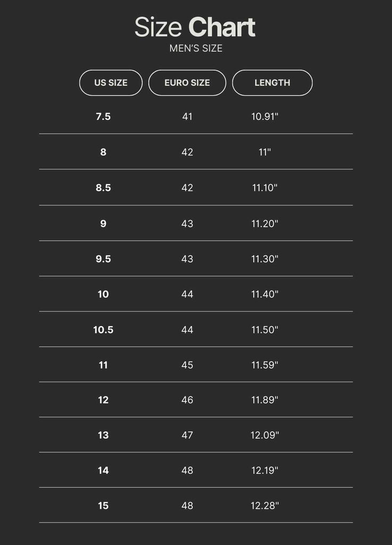This screenshot has height=545, width=392.
Task: Click the Size Chart title
Action: (195, 28)
